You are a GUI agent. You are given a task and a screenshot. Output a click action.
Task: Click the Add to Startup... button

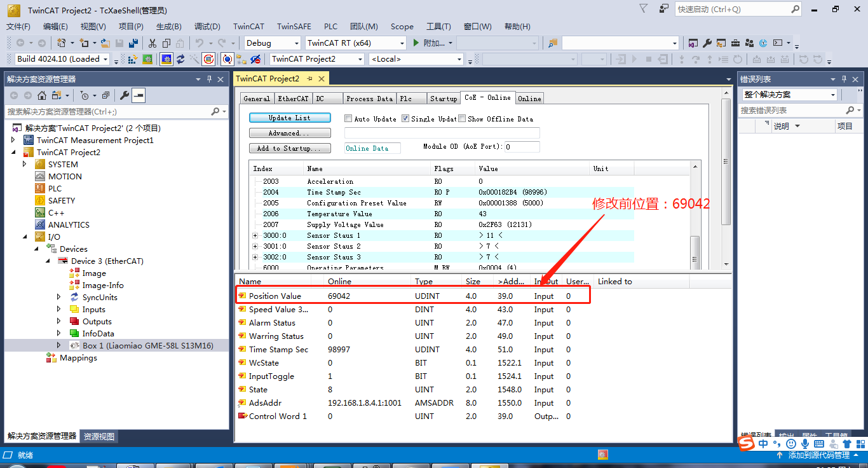point(290,148)
